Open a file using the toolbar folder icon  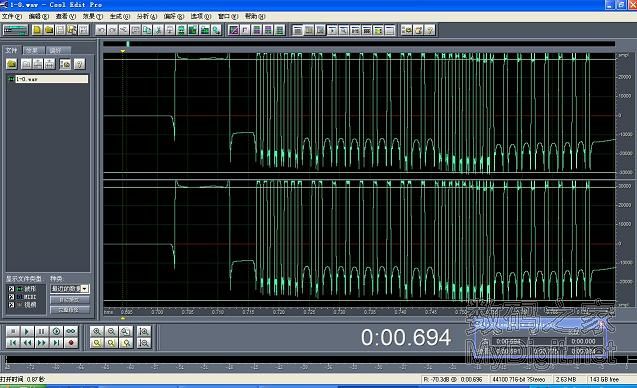pos(49,30)
